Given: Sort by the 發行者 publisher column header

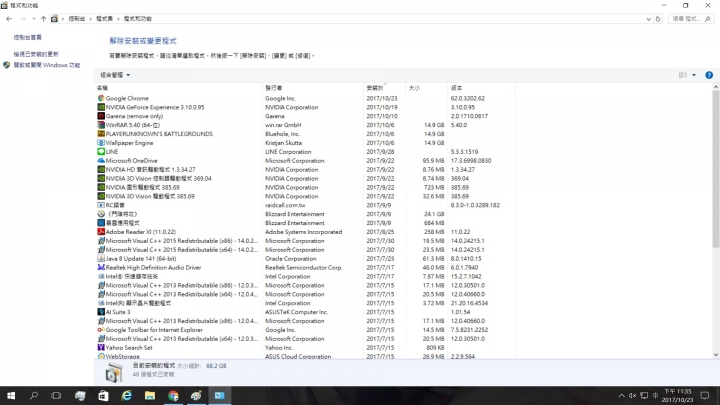Looking at the screenshot, I should (x=313, y=88).
